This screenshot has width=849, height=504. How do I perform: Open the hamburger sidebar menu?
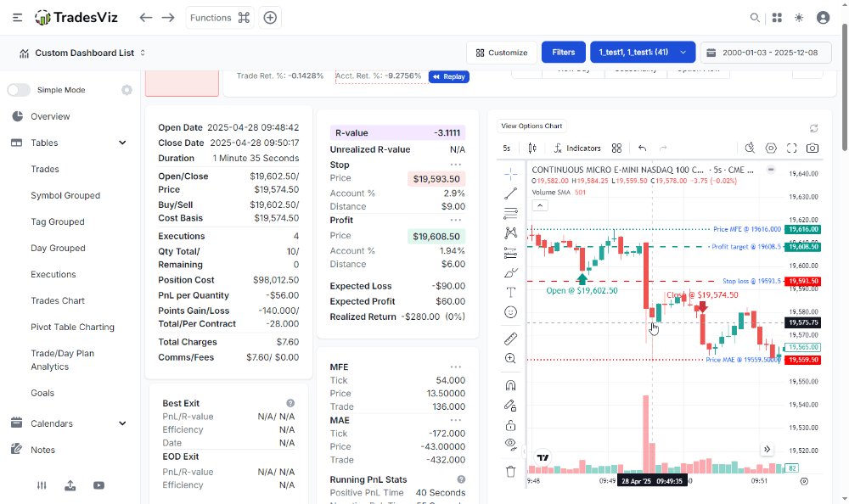click(17, 17)
